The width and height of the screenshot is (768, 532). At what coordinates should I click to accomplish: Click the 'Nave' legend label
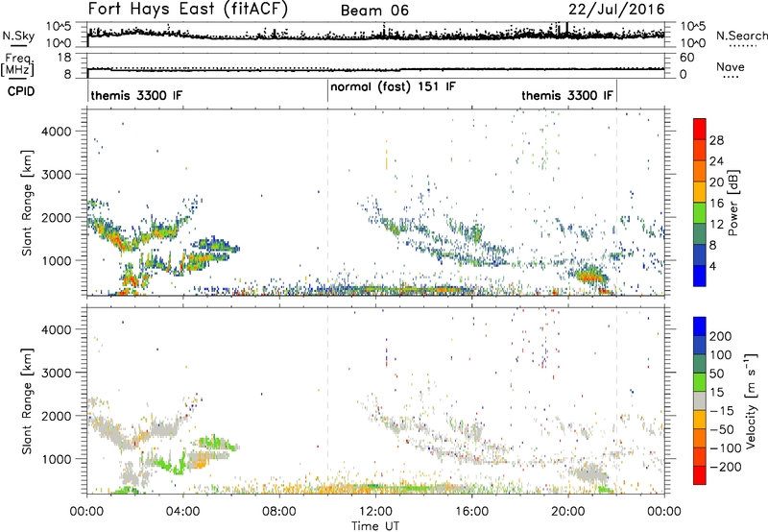731,67
